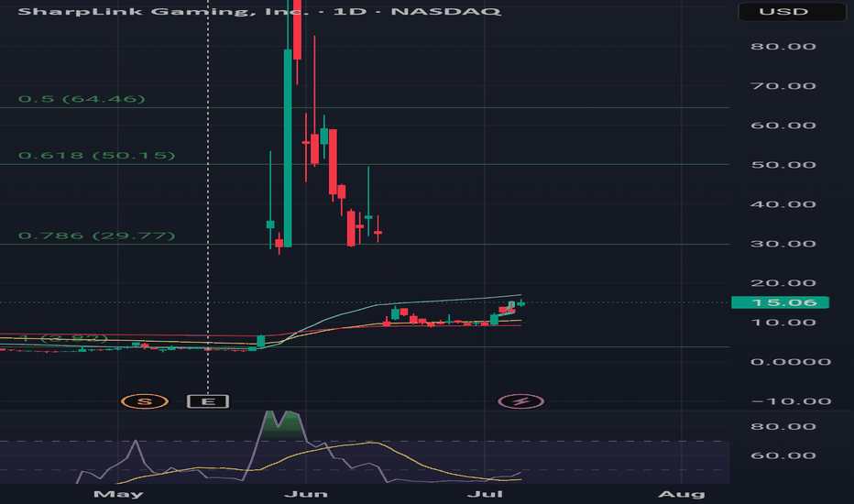Click the Aug label on time axis
The width and height of the screenshot is (854, 504).
point(682,494)
